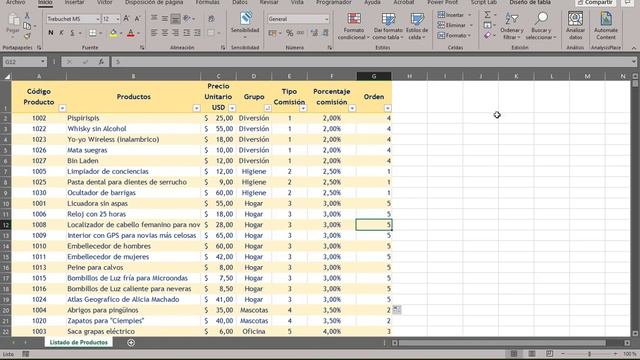Viewport: 640px width, 360px height.
Task: Select the cell 'Reloj con 25 horas'
Action: coord(133,214)
